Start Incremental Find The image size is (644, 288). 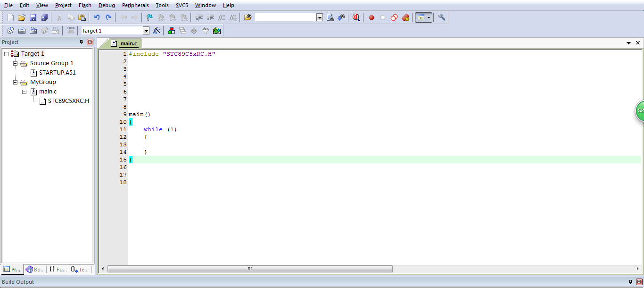[341, 17]
